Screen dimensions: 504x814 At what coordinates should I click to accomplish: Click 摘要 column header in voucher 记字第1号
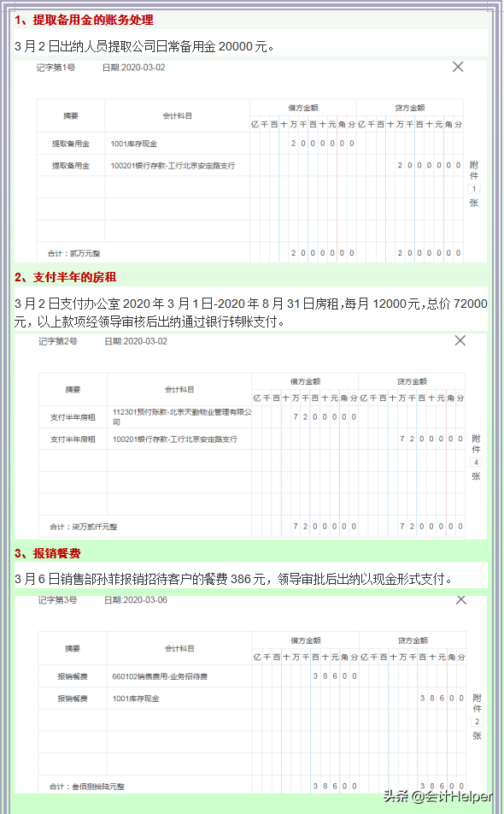[71, 115]
